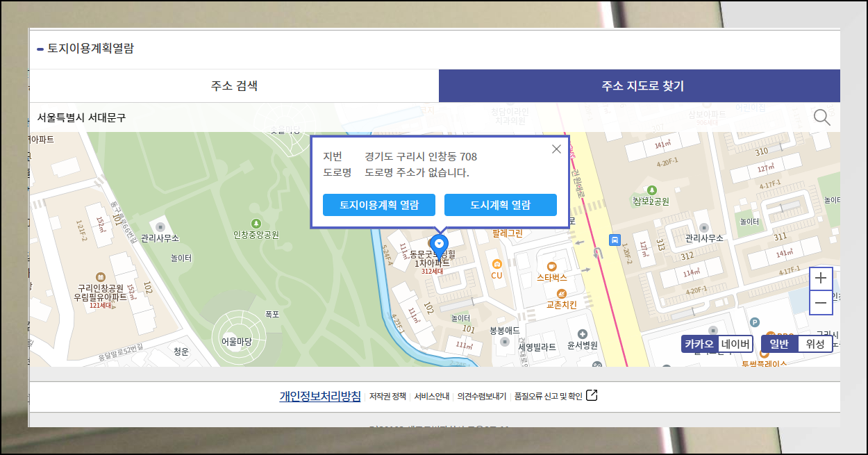
Task: Open 서비스안내 link
Action: [x=431, y=397]
